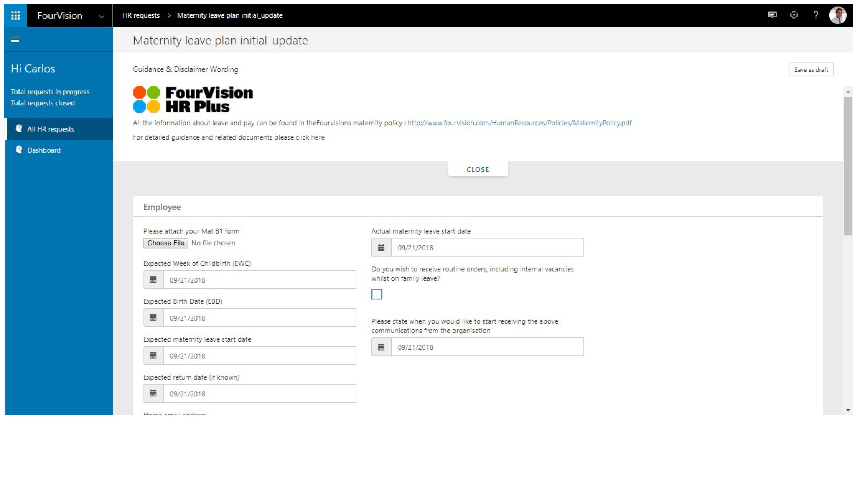
Task: Click the All HR requests head icon
Action: (x=19, y=129)
